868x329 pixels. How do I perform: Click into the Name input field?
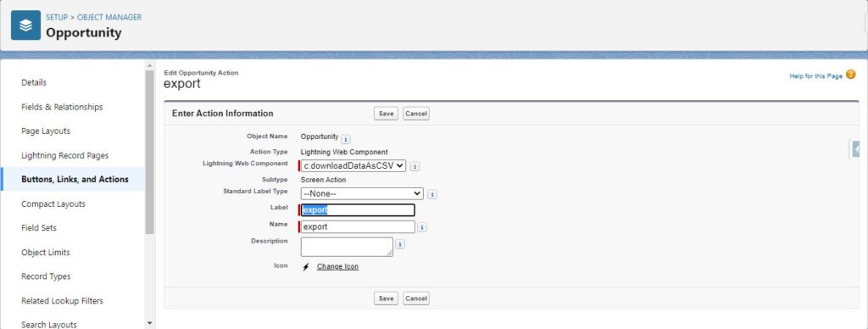click(358, 227)
